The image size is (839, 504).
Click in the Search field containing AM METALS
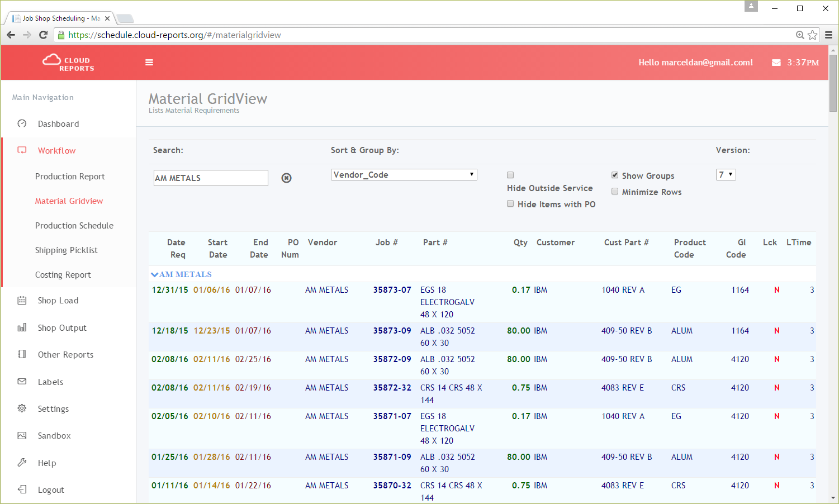pos(211,178)
